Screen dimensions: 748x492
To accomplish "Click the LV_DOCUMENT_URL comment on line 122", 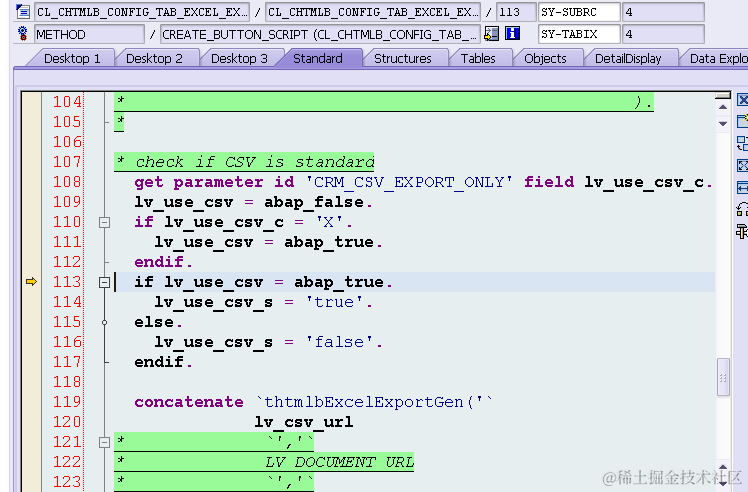I will click(340, 462).
